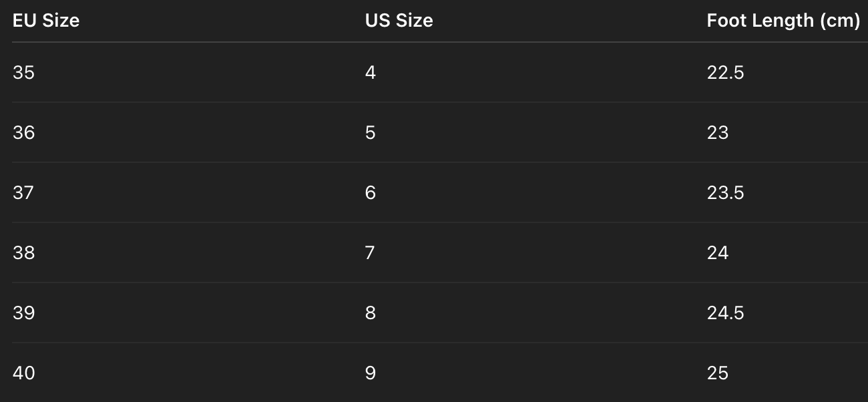Click the US Size column header

399,21
